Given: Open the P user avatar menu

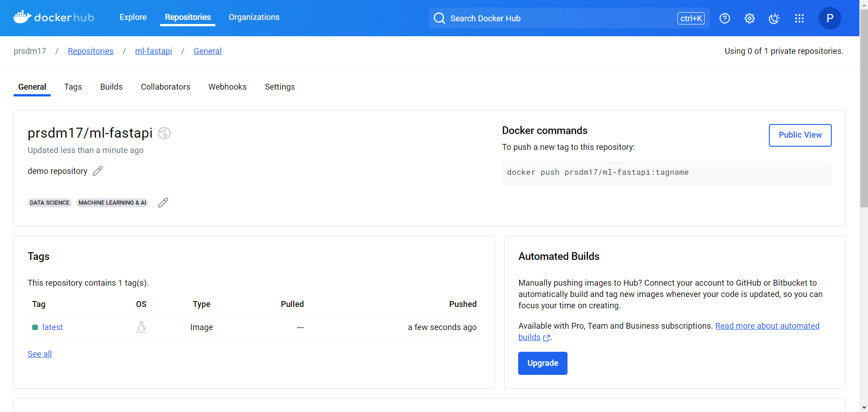Looking at the screenshot, I should pyautogui.click(x=830, y=18).
